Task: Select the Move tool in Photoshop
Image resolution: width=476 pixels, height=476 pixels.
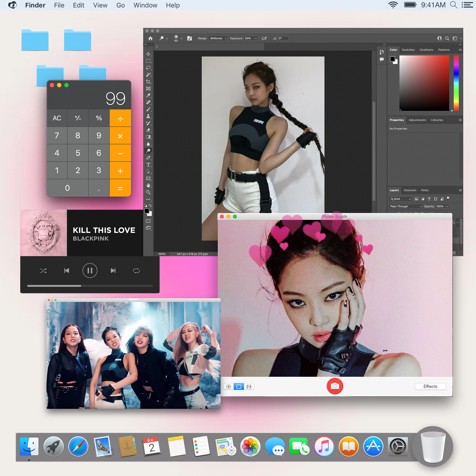Action: click(x=148, y=54)
